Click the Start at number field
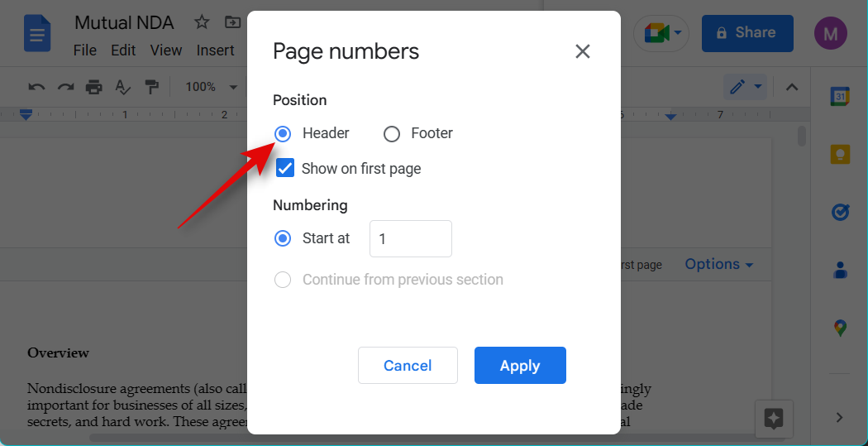The width and height of the screenshot is (868, 446). (x=410, y=238)
